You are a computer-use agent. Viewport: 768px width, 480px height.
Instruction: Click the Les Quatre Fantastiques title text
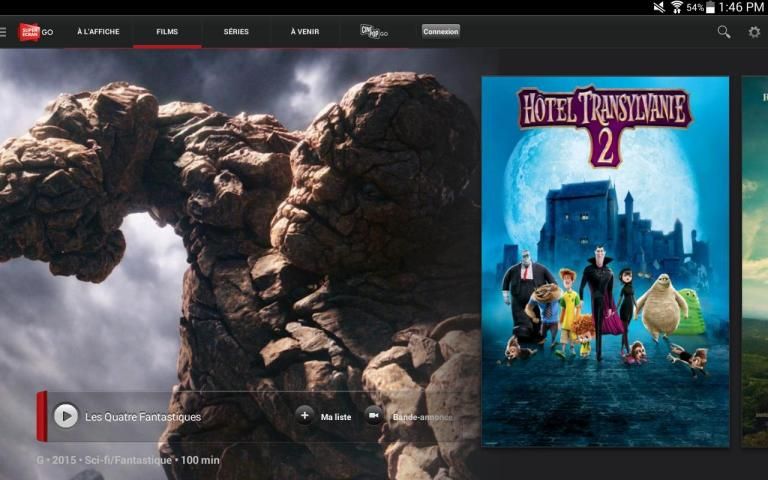coord(143,417)
